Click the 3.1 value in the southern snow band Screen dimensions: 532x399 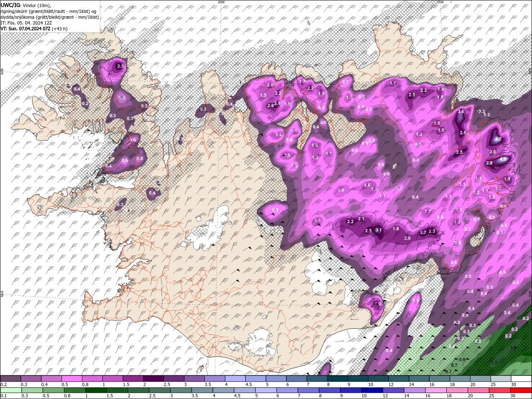point(379,230)
